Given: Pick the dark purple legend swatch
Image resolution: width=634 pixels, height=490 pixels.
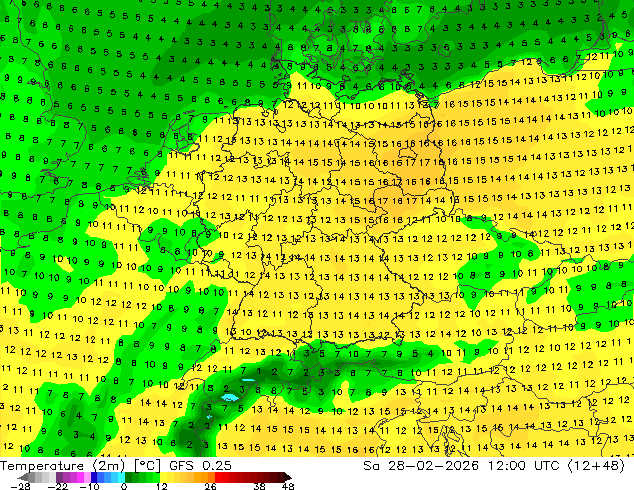Looking at the screenshot, I should [59, 477].
